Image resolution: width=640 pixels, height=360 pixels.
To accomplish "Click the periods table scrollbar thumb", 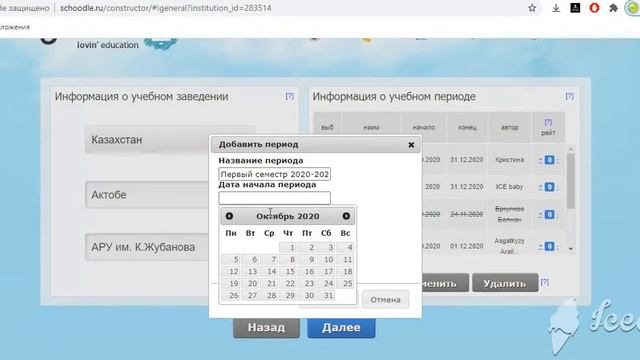I will tap(571, 181).
